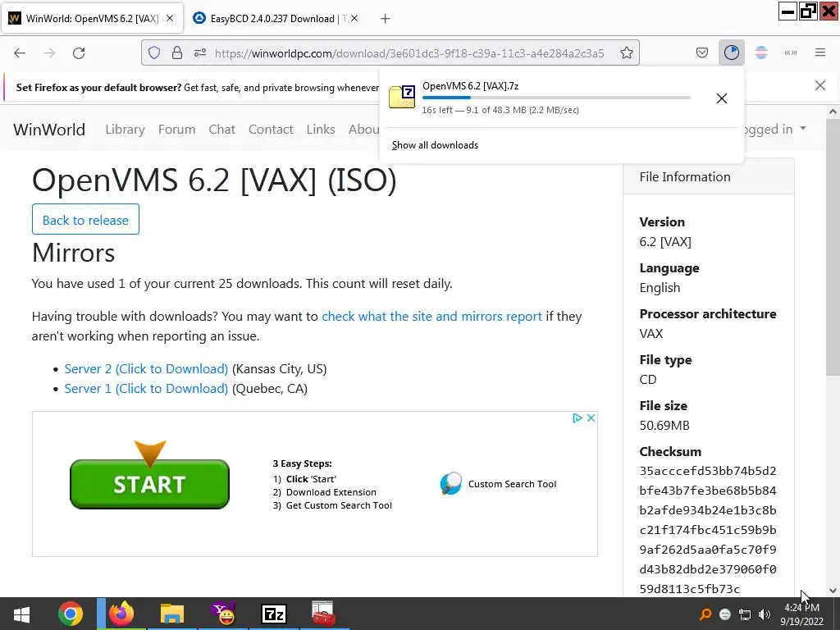Screen dimensions: 840x630
Task: Click AdChoices icon on the ad
Action: (577, 418)
